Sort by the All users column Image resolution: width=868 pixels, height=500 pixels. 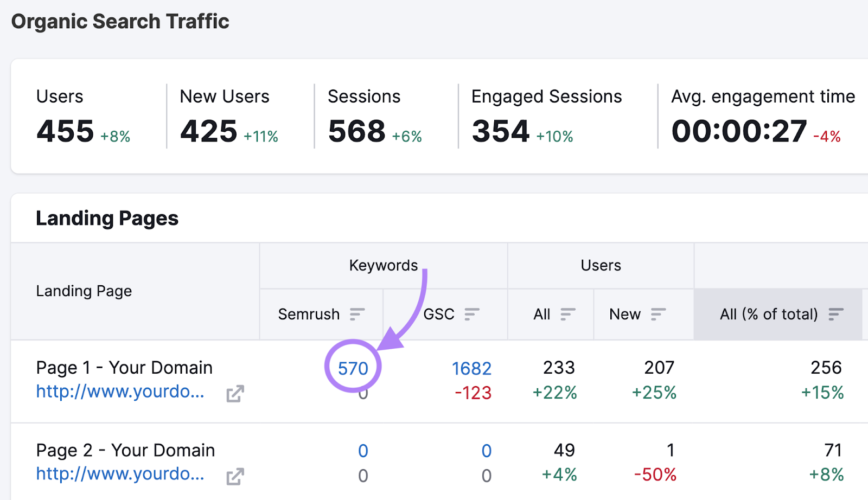click(x=568, y=314)
